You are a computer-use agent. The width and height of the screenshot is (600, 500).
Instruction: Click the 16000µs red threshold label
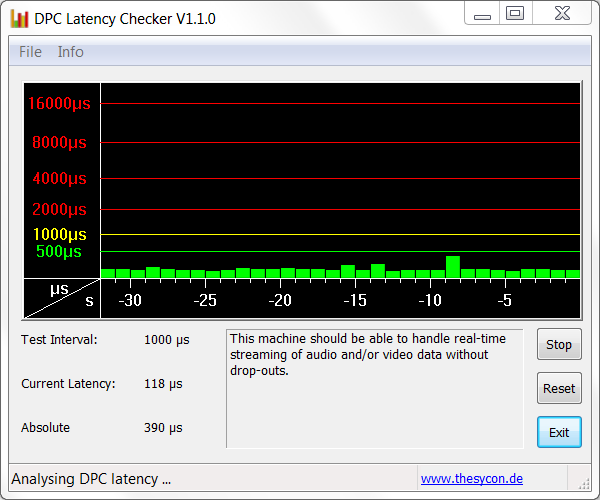click(59, 103)
